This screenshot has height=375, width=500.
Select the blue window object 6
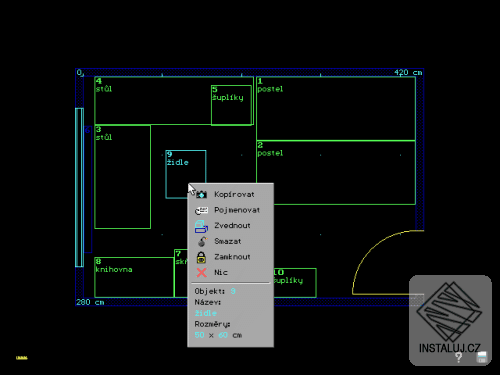[88, 189]
